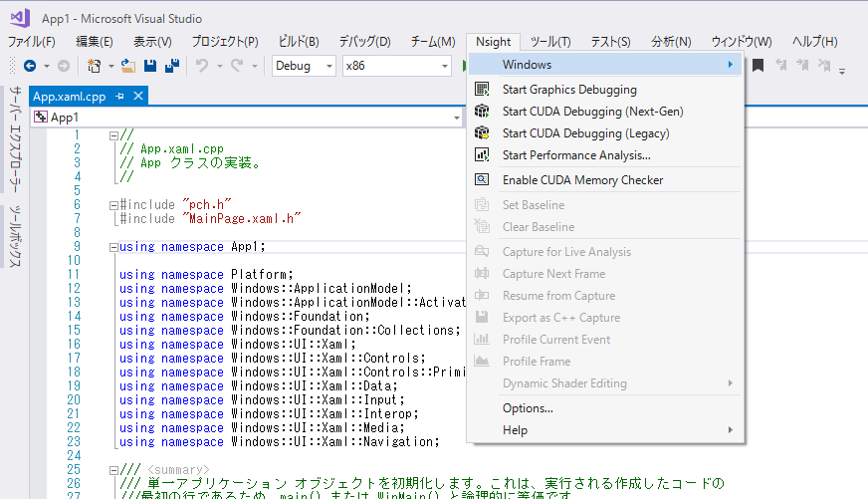Image resolution: width=868 pixels, height=499 pixels.
Task: Choose Start Performance Analysis... entry
Action: [x=605, y=155]
